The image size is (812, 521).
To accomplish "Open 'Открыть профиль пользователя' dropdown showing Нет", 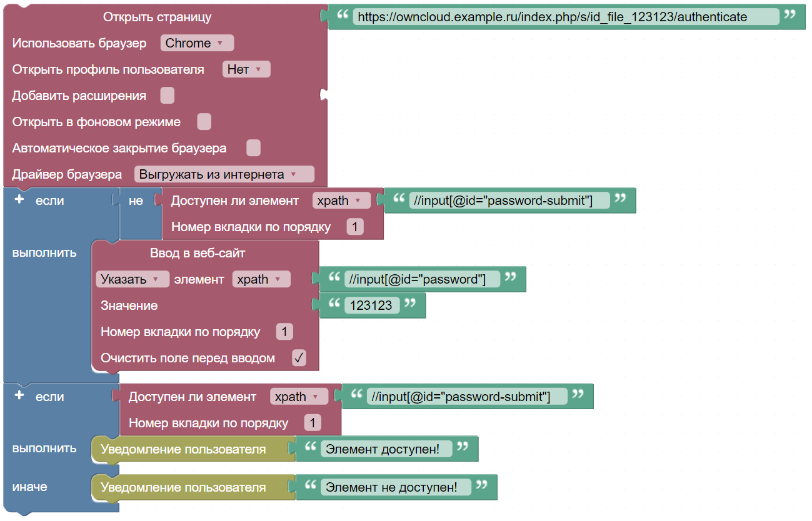I will pyautogui.click(x=246, y=69).
